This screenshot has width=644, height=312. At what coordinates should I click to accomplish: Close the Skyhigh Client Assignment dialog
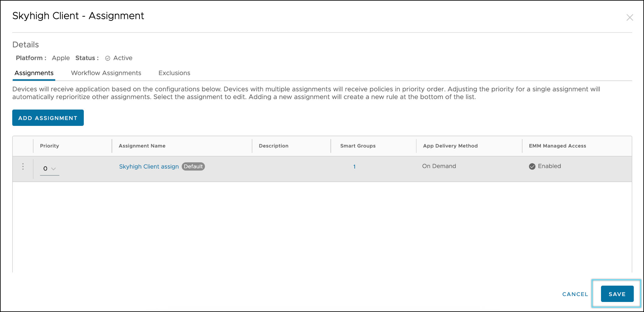click(x=630, y=18)
